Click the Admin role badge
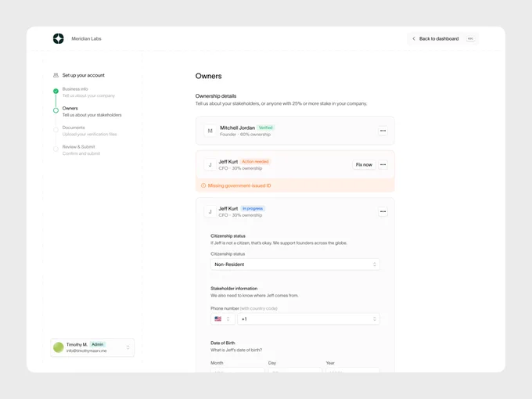Image resolution: width=532 pixels, height=399 pixels. [97, 344]
